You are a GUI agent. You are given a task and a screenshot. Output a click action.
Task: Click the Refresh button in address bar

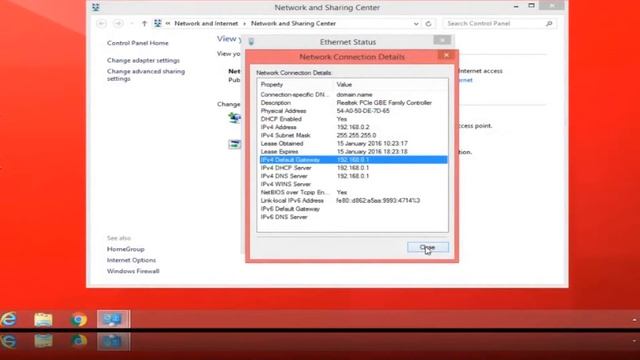(x=428, y=24)
